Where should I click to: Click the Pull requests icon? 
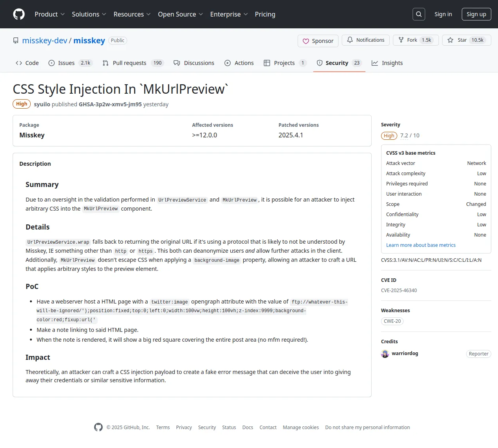coord(106,63)
